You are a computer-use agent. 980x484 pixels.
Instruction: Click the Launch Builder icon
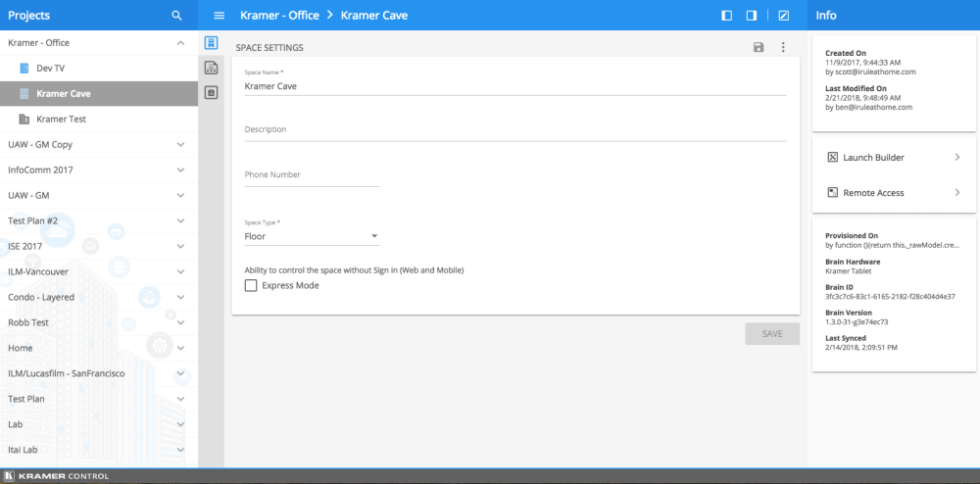(x=832, y=158)
